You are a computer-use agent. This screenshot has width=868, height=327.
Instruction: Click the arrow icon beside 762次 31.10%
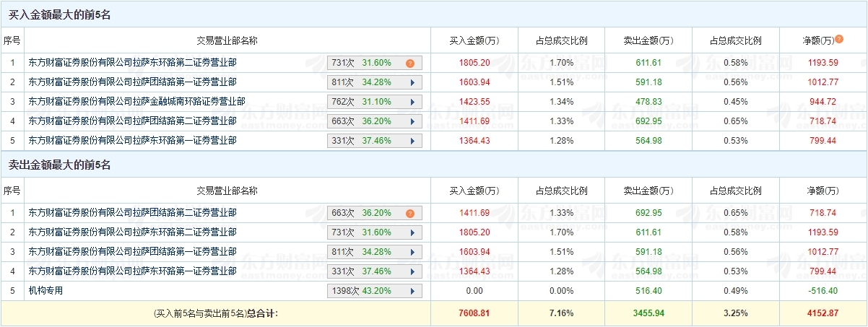point(412,102)
